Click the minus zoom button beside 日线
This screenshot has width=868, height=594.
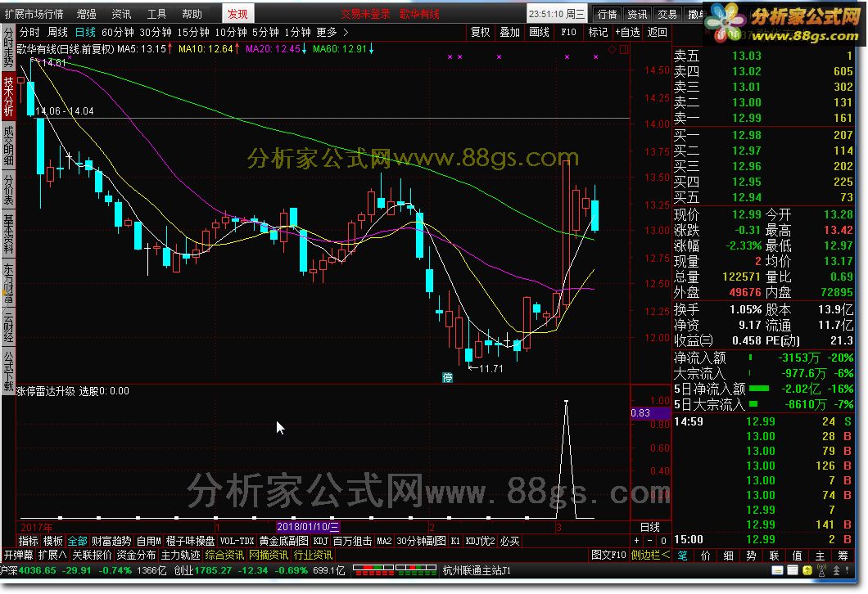650,541
